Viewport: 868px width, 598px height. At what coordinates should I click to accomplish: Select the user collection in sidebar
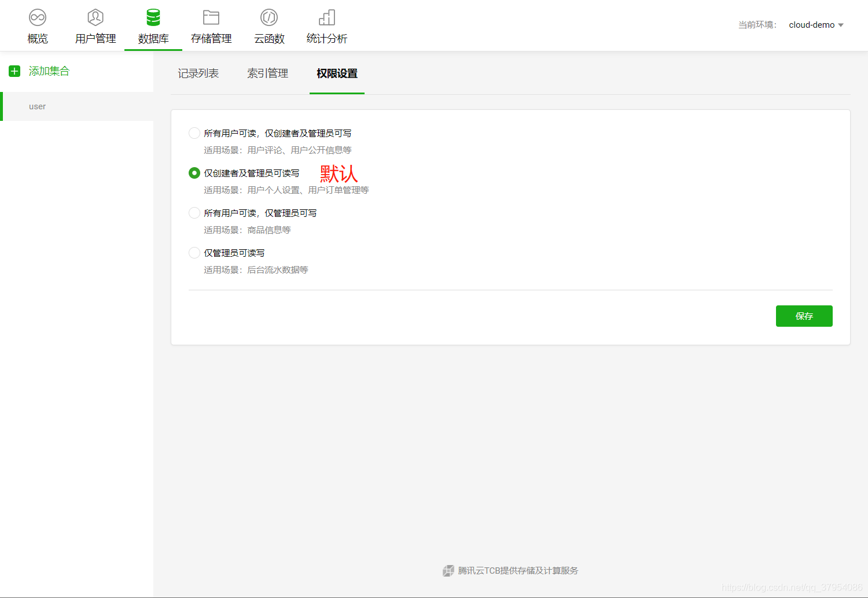point(76,106)
